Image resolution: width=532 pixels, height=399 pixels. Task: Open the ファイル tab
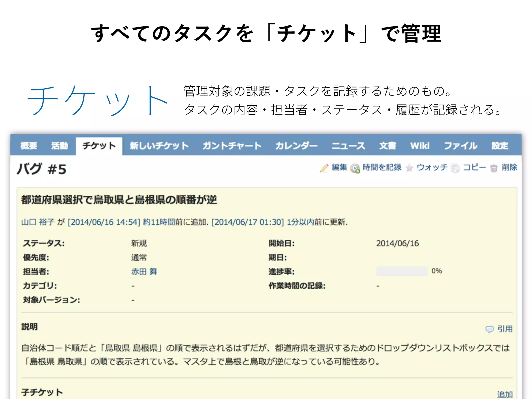(461, 146)
